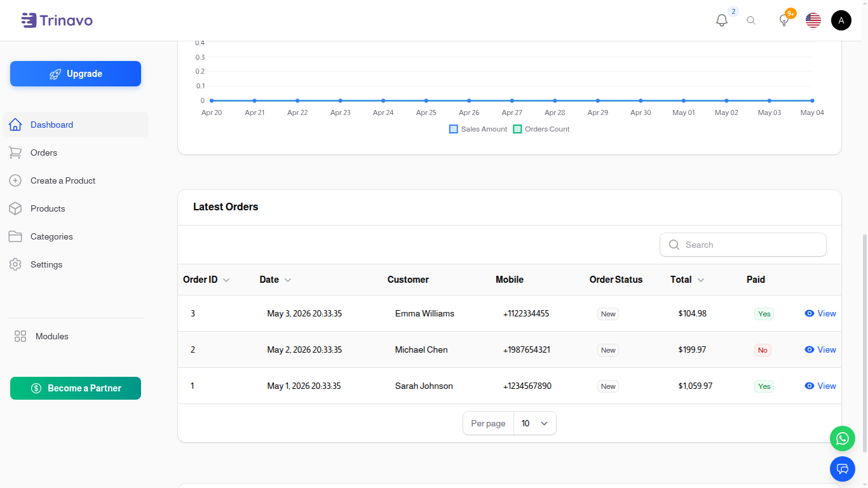Image resolution: width=868 pixels, height=488 pixels.
Task: Sort by Total column chevron
Action: pos(701,280)
